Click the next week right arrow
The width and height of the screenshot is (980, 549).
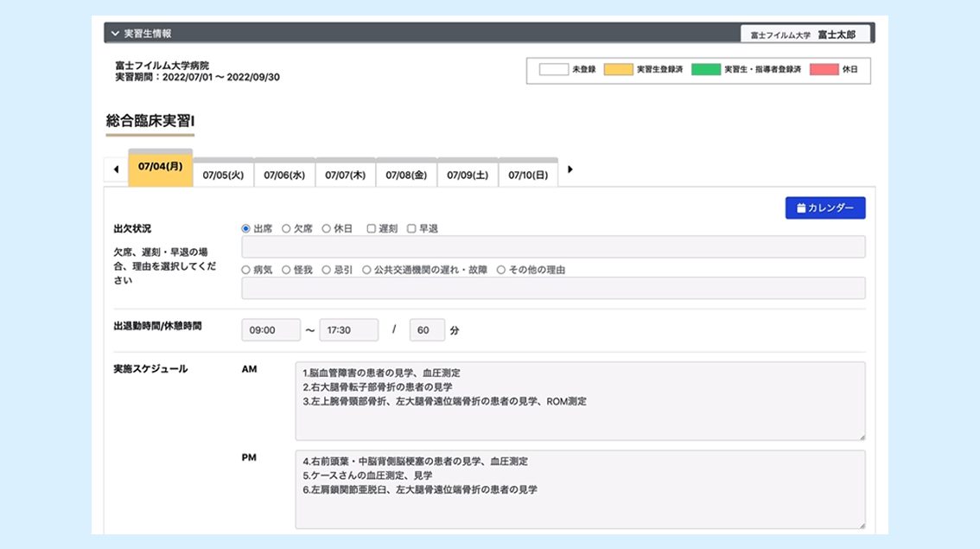[x=570, y=170]
